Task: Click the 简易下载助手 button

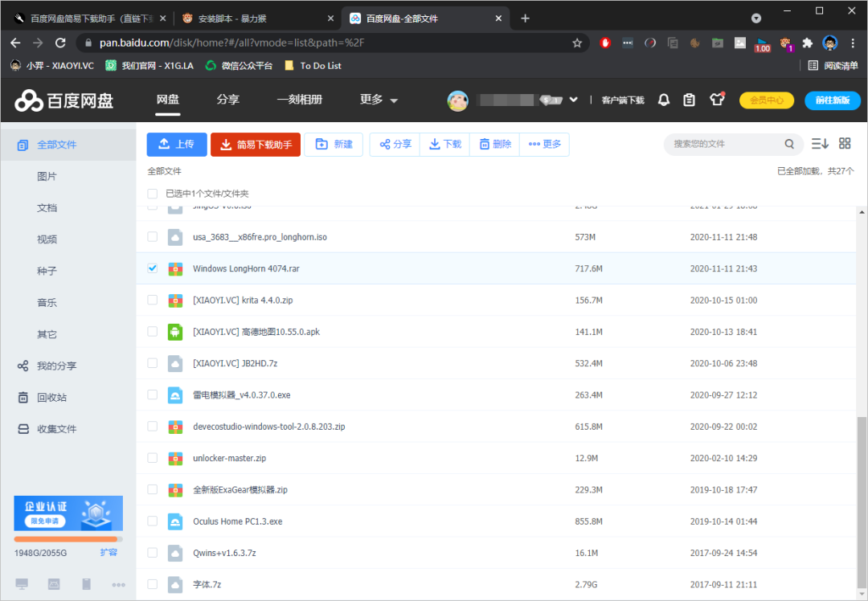Action: (256, 145)
